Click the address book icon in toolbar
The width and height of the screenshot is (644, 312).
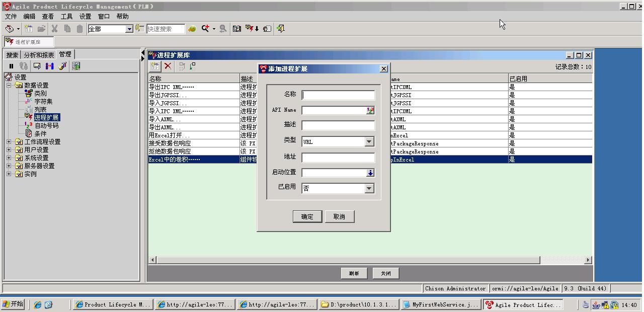pos(237,29)
